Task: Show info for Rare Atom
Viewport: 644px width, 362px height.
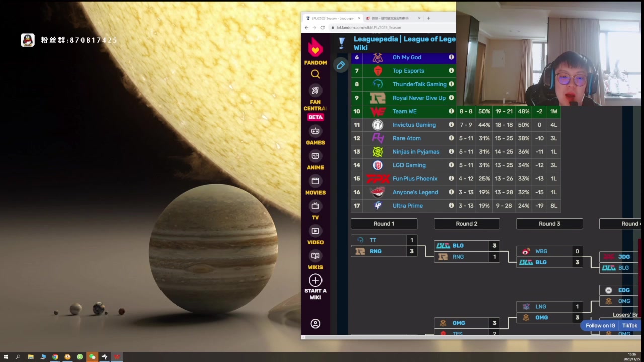Action: (x=451, y=138)
